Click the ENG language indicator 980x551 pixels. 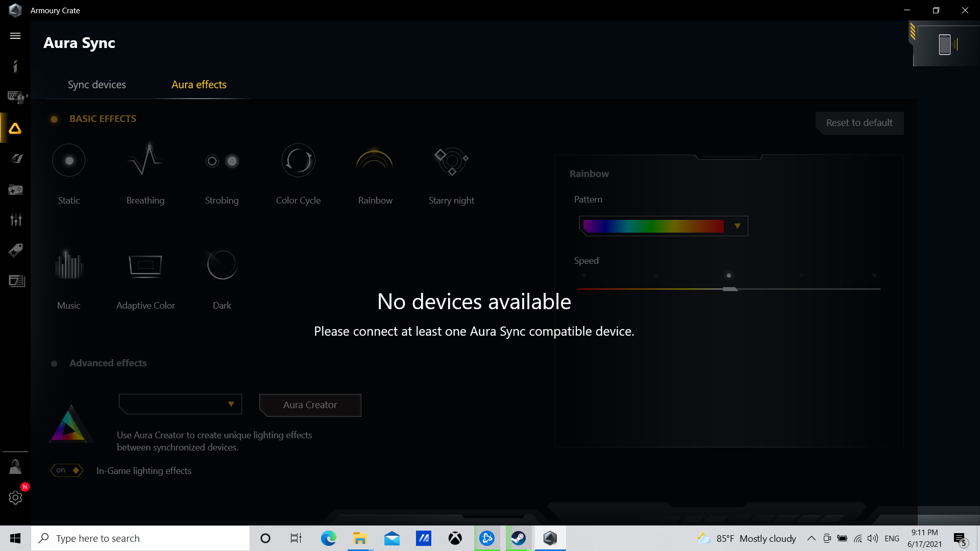pyautogui.click(x=892, y=538)
